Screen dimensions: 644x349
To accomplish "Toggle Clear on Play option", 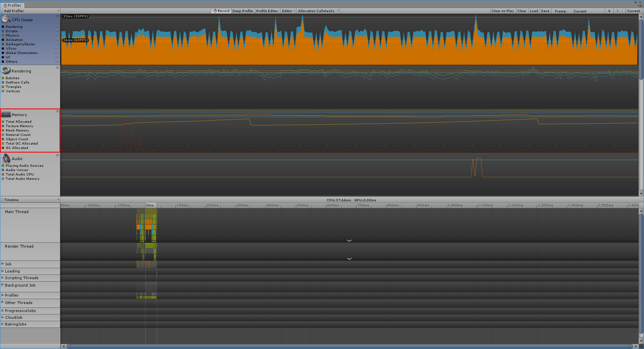I will click(502, 11).
